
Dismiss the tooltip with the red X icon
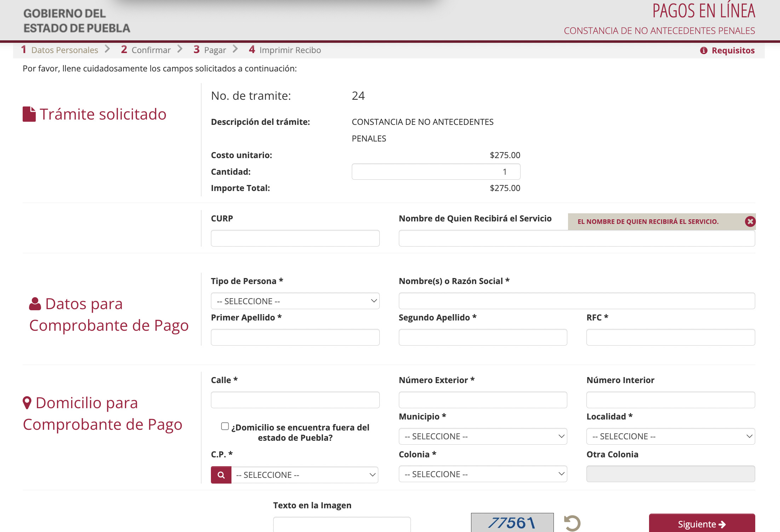750,221
